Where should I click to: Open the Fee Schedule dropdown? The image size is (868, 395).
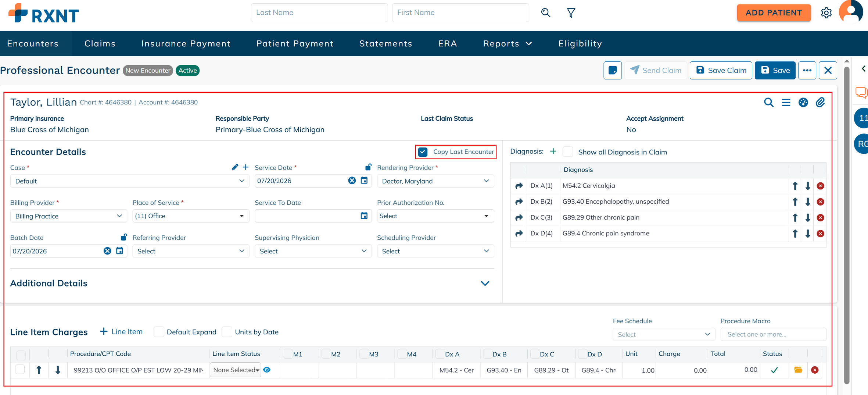click(664, 334)
